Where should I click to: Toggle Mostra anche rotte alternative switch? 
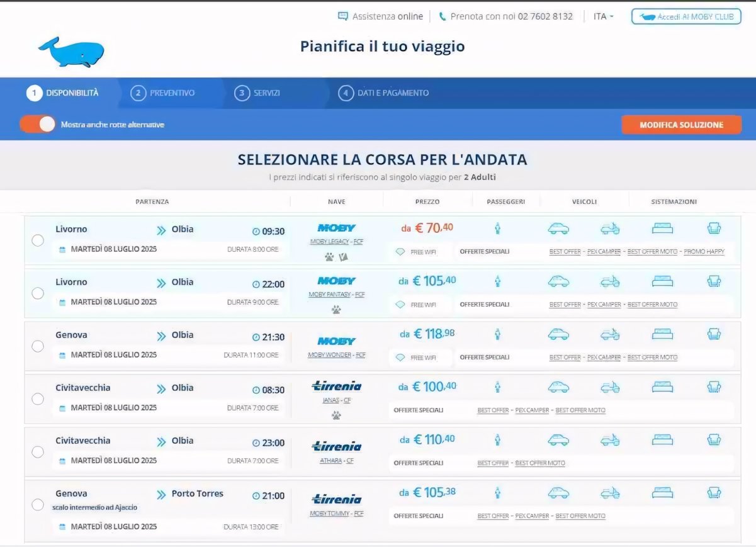click(x=38, y=124)
